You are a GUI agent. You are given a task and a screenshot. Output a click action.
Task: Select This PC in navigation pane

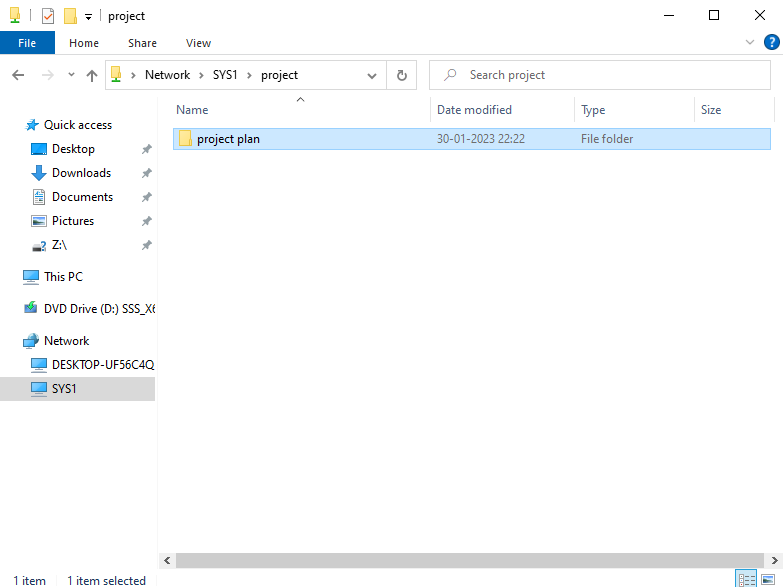63,277
